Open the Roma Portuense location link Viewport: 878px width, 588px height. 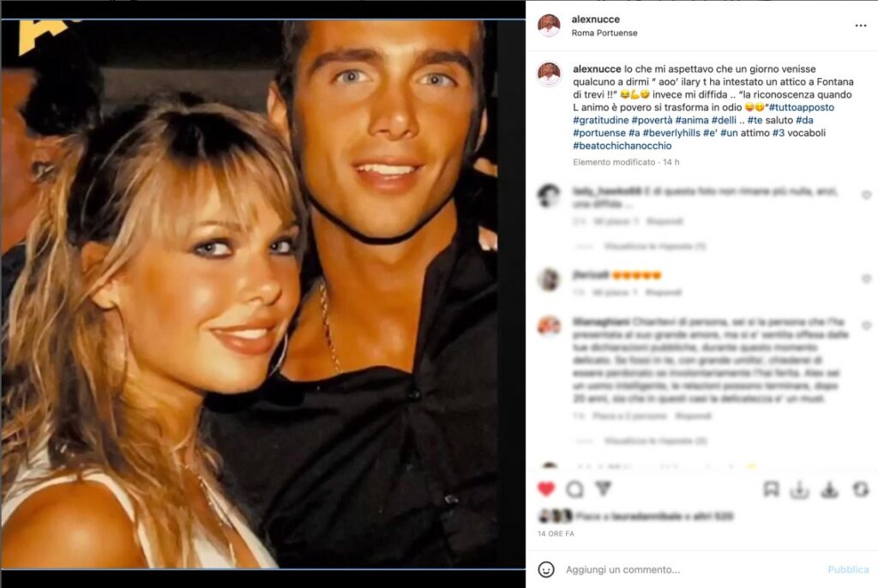pyautogui.click(x=604, y=33)
